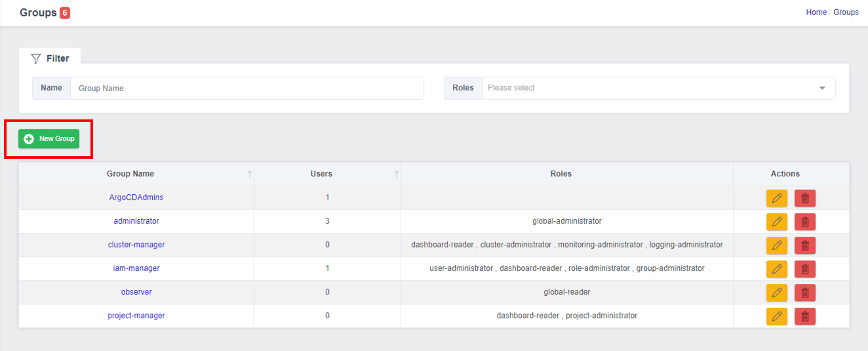Delete the project-manager group via trash icon
The image size is (868, 351).
pyautogui.click(x=805, y=316)
